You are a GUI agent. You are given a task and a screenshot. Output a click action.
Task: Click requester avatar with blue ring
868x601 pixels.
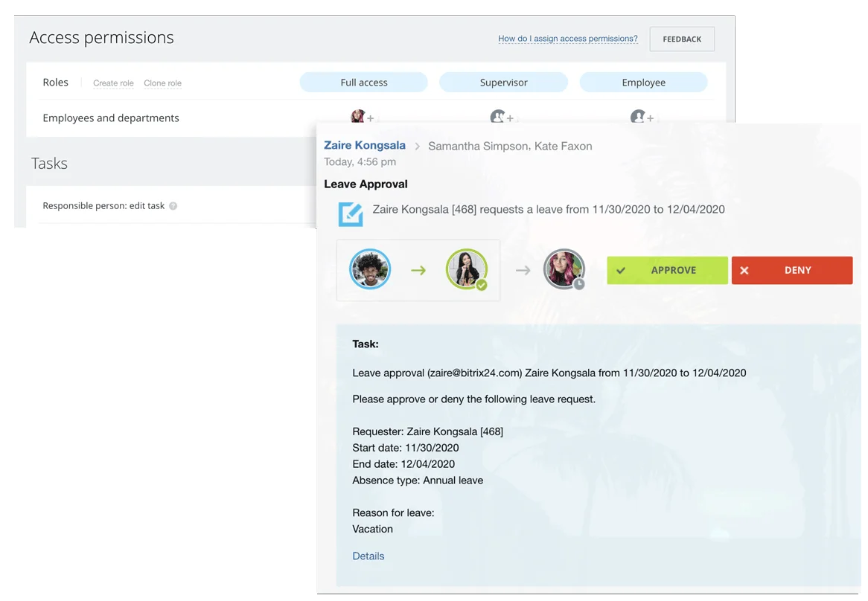[370, 269]
